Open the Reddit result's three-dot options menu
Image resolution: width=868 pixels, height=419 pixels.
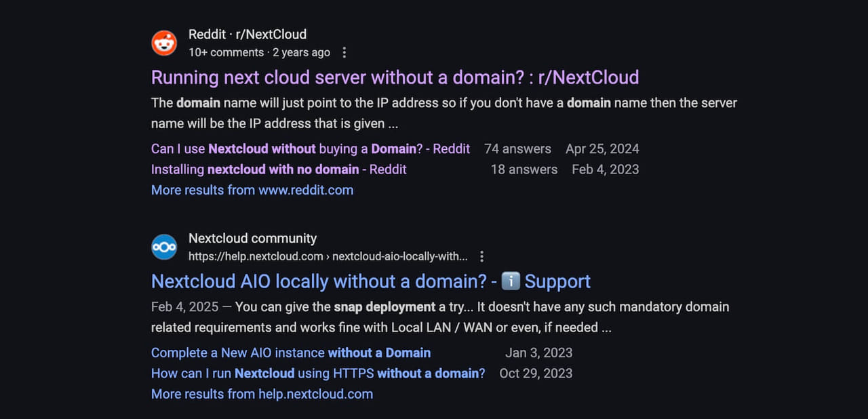(x=344, y=53)
